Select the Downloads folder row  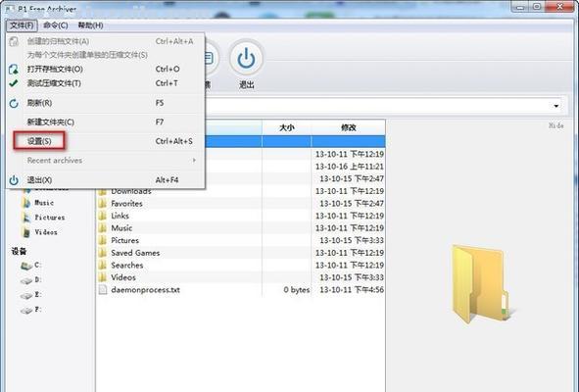[240, 191]
